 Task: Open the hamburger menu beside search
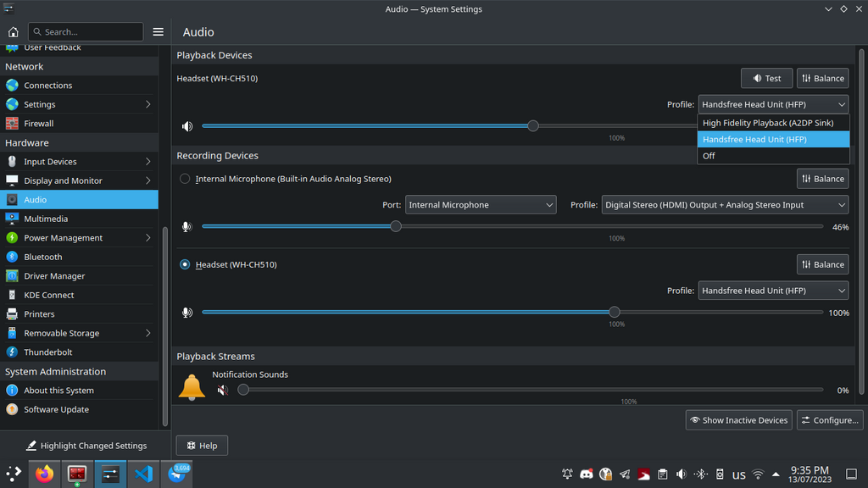point(158,32)
